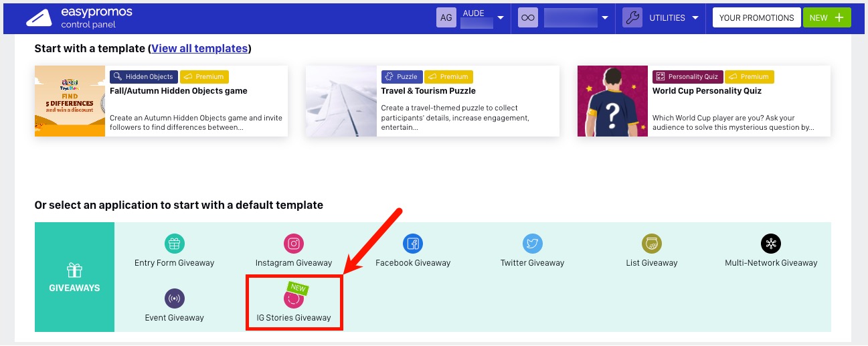Select the GIVEAWAYS category tab
Viewport: 868px width, 346px height.
tap(74, 277)
